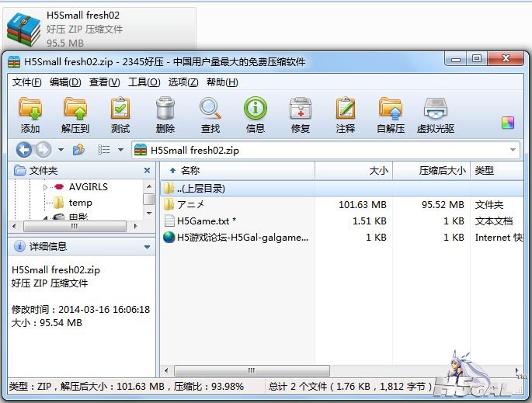Click the 95.52 MB compressed size cell
532x403 pixels.
(x=443, y=205)
